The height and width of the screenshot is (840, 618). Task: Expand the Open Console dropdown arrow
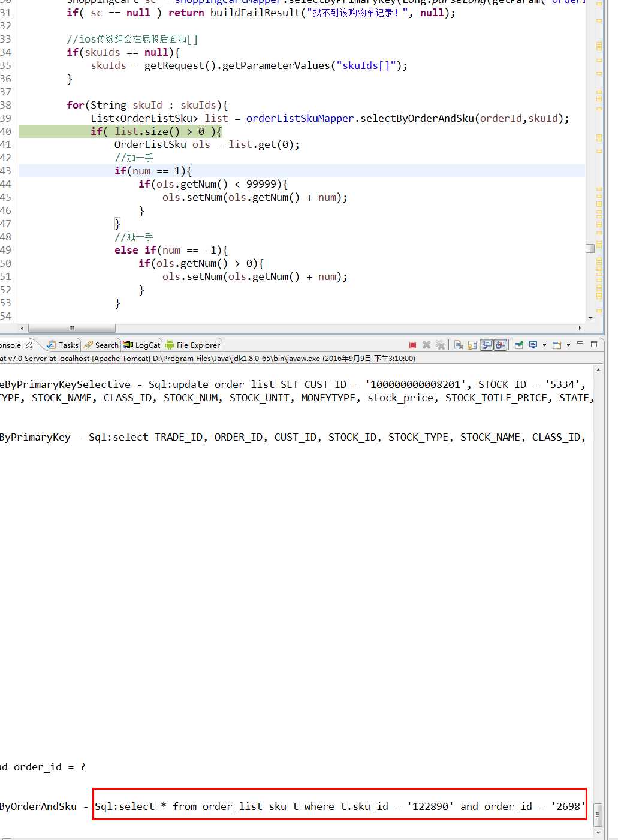point(568,345)
